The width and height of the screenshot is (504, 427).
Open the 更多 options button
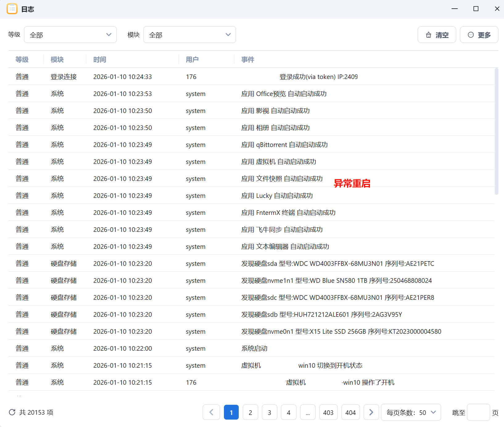(x=479, y=35)
